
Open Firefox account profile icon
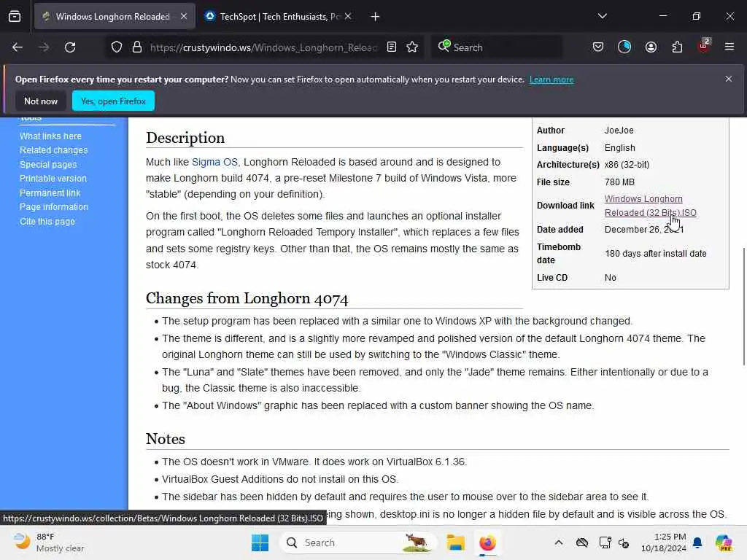click(x=651, y=47)
